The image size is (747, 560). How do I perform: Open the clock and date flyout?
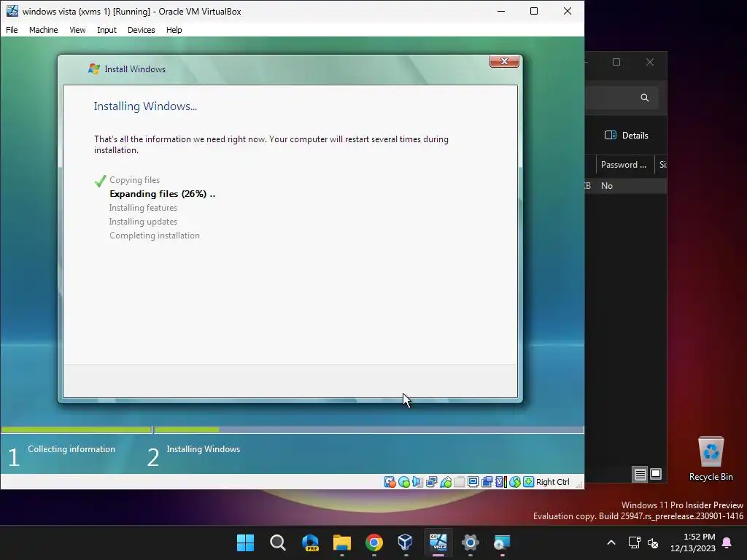pos(693,542)
